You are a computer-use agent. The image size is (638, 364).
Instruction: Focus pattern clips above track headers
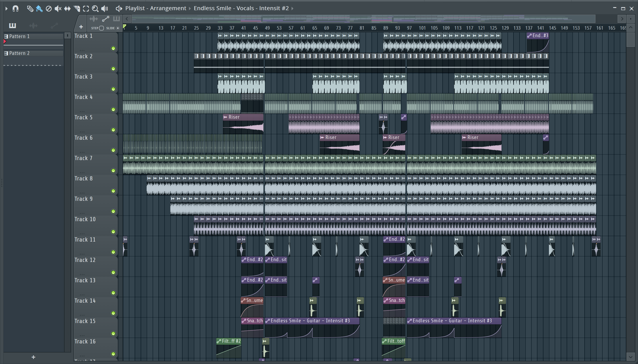coord(116,19)
